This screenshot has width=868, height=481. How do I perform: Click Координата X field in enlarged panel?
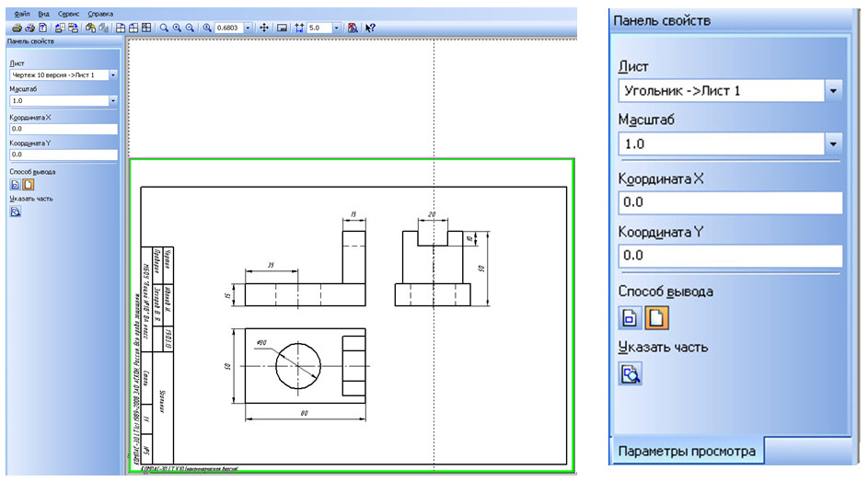pos(730,202)
